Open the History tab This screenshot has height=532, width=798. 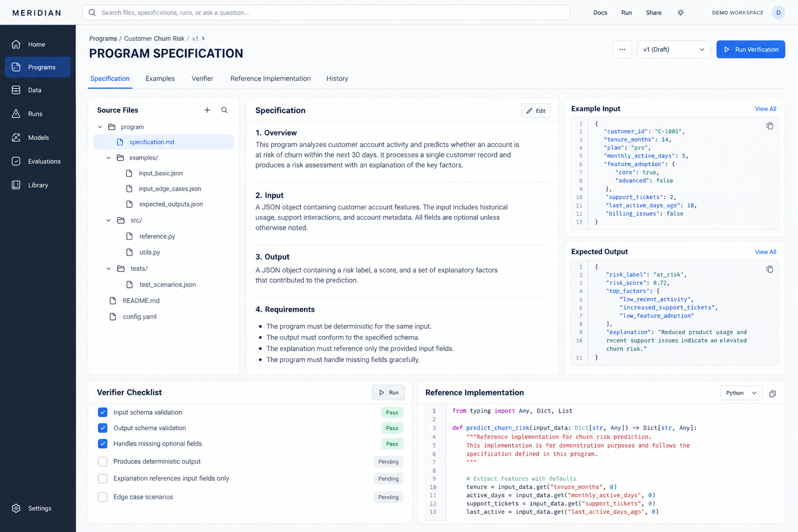coord(337,78)
